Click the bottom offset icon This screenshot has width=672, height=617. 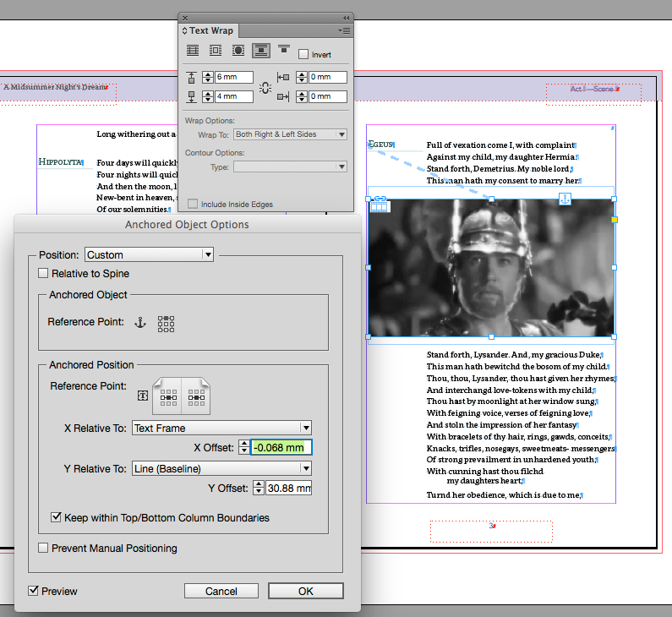192,97
